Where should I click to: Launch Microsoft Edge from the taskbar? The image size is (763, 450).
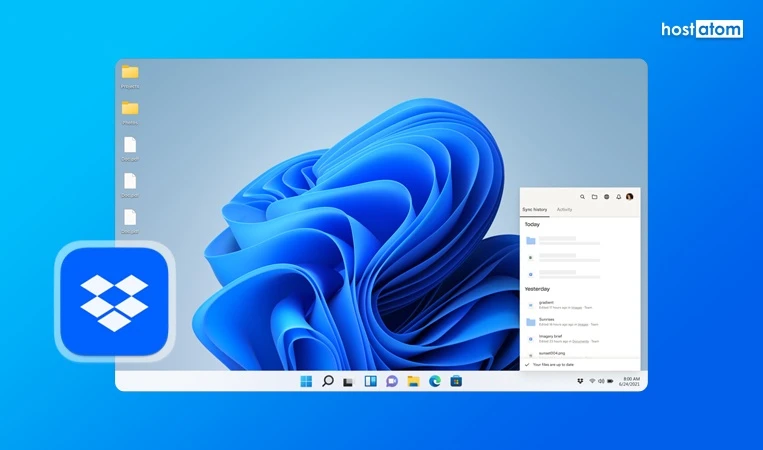pyautogui.click(x=435, y=381)
